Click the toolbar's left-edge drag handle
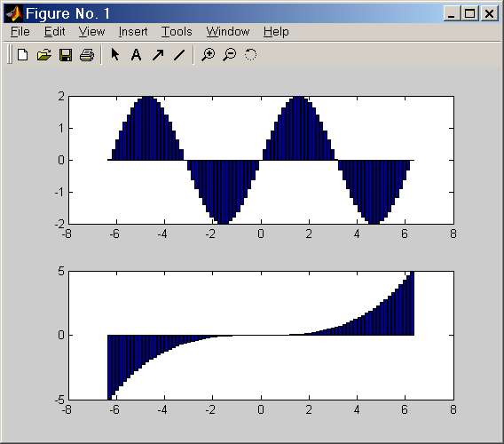The width and height of the screenshot is (504, 444). (10, 55)
